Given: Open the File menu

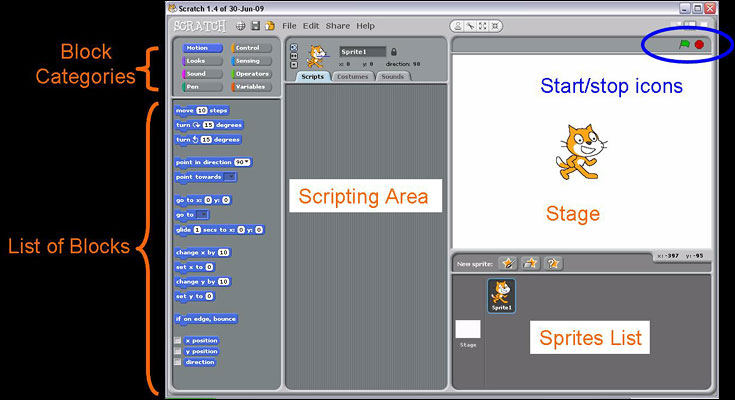Looking at the screenshot, I should coord(289,26).
